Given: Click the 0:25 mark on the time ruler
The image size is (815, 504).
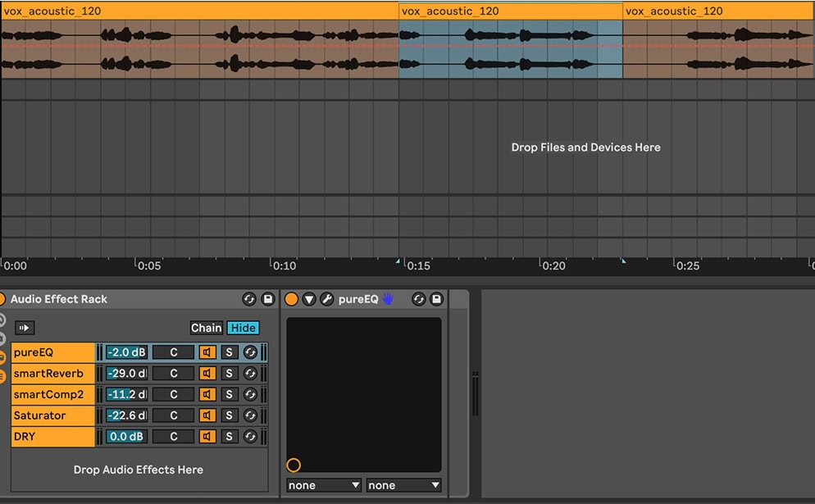Looking at the screenshot, I should click(x=688, y=266).
